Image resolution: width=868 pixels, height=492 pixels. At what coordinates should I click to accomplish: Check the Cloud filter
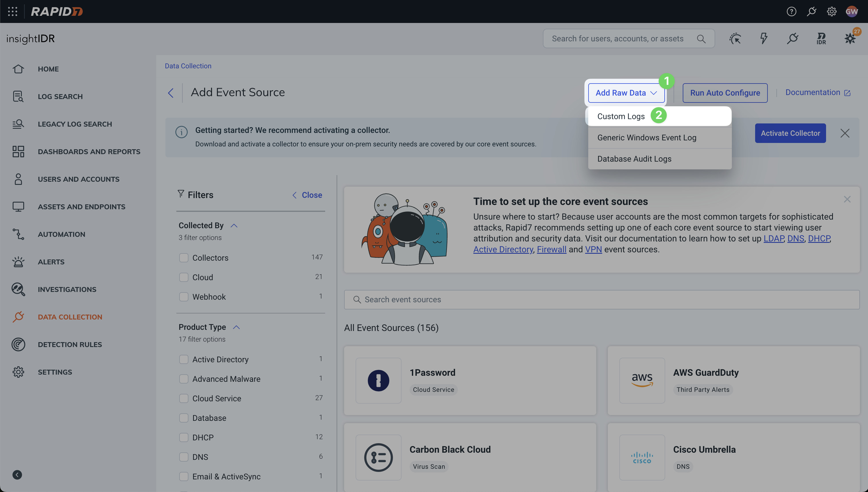point(184,277)
